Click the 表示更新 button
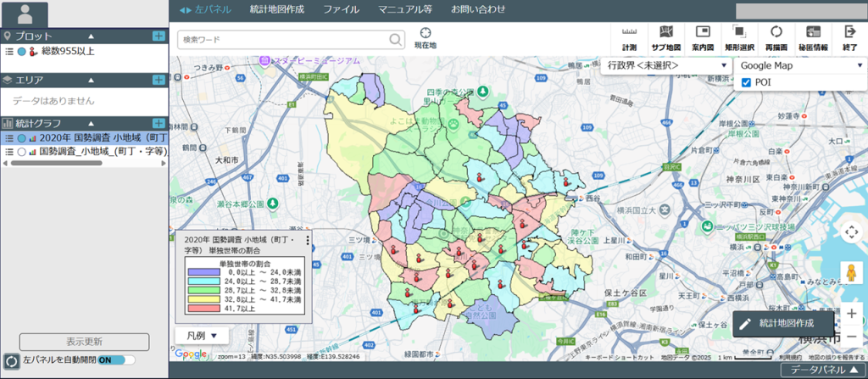The height and width of the screenshot is (379, 868). point(84,342)
